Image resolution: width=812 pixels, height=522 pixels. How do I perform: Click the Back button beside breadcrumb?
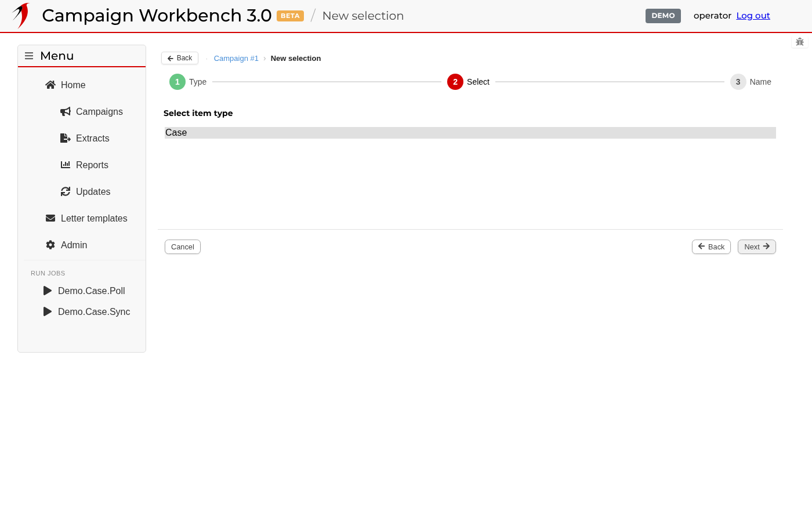coord(180,58)
